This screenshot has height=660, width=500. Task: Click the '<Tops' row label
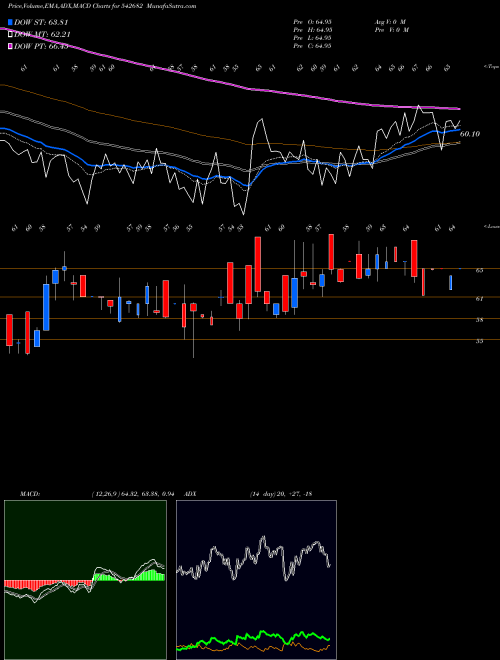tap(491, 67)
